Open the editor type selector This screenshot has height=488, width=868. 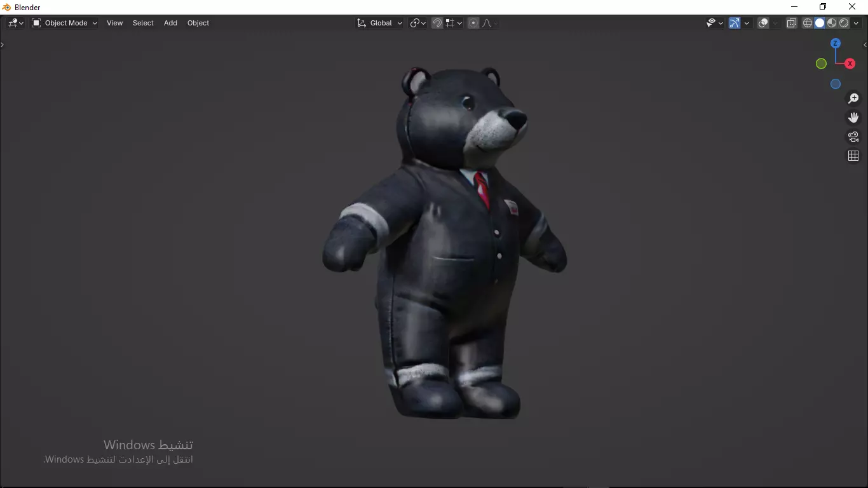pos(16,23)
